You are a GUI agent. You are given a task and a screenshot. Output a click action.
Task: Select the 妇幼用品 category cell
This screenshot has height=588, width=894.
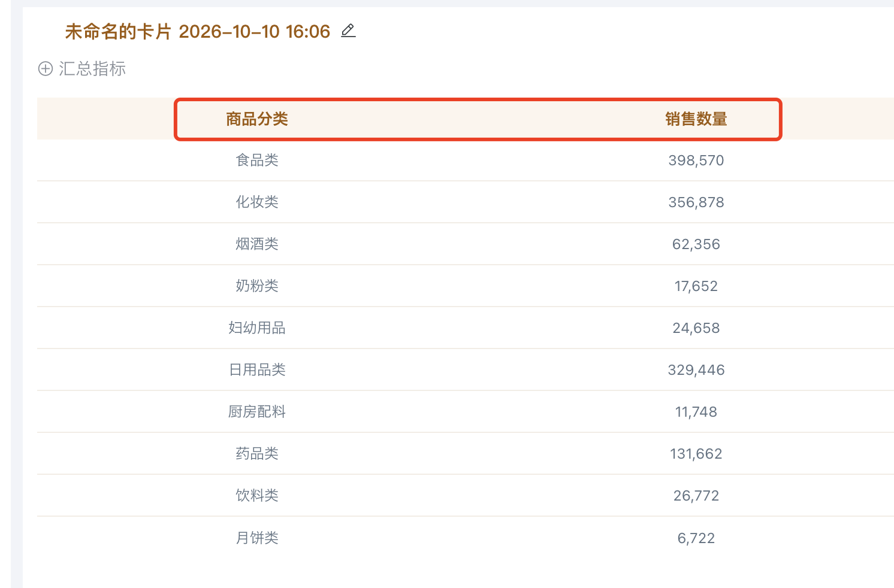(257, 328)
